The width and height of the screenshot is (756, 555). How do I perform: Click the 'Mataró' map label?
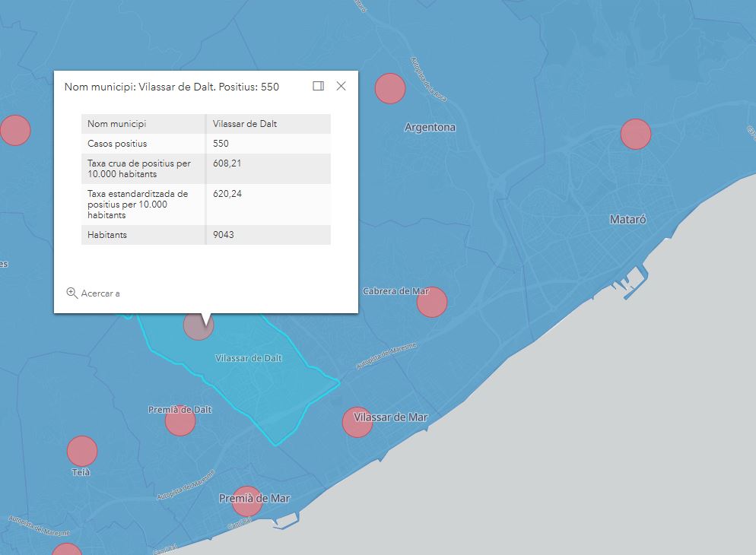tap(627, 220)
